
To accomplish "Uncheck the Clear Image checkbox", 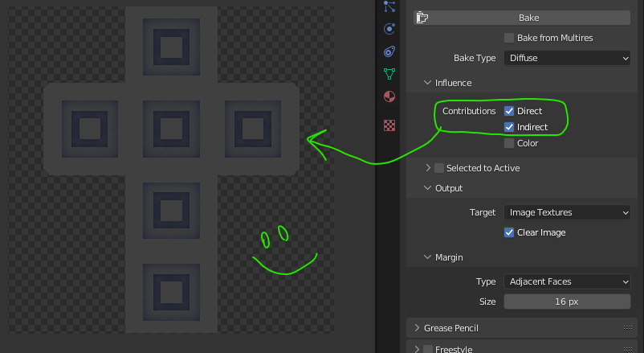I will [509, 232].
